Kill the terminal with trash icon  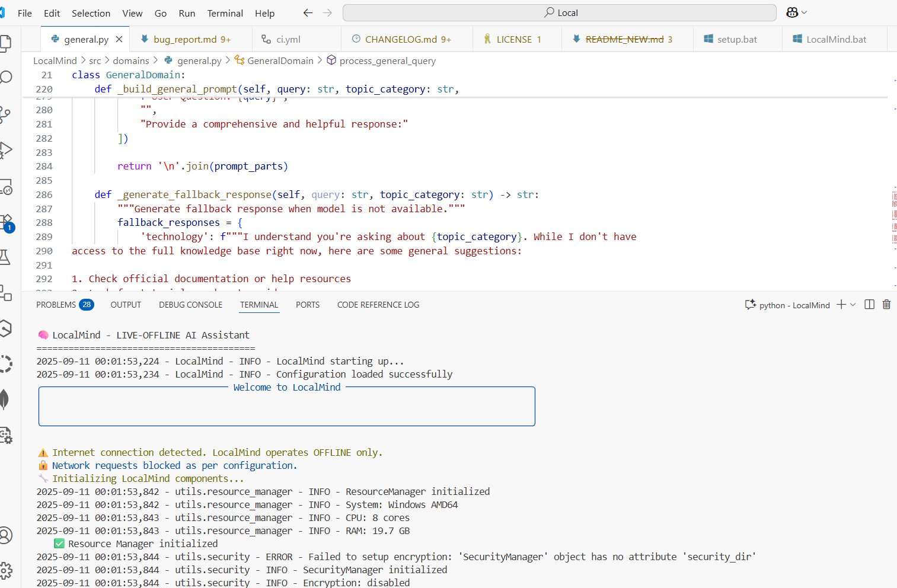pos(886,305)
